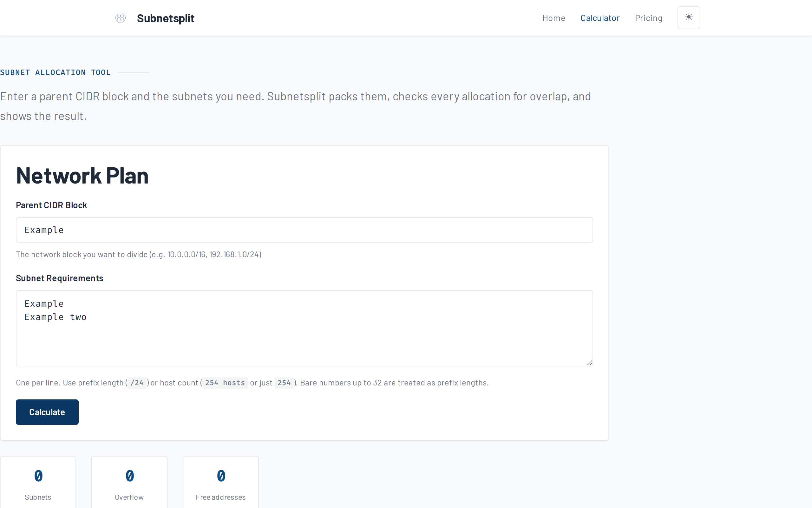The width and height of the screenshot is (812, 508).
Task: Click the '/24' code sample
Action: pos(137,383)
